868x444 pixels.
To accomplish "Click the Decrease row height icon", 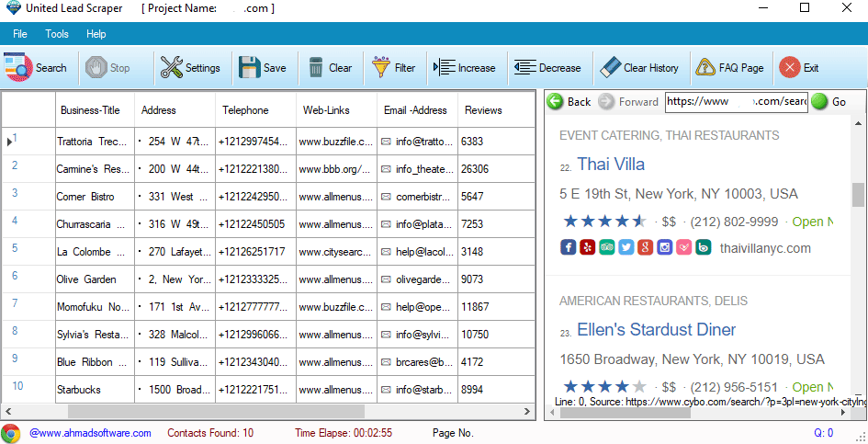I will click(x=525, y=67).
